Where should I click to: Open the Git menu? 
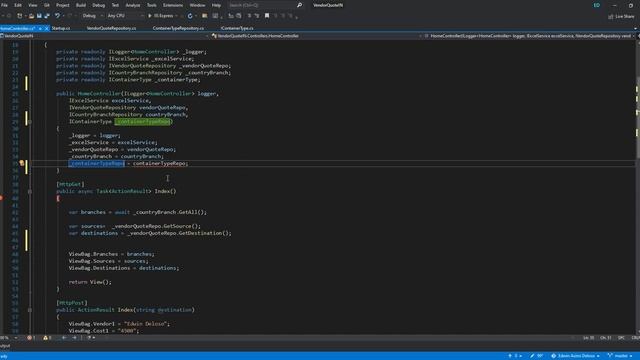[x=47, y=5]
